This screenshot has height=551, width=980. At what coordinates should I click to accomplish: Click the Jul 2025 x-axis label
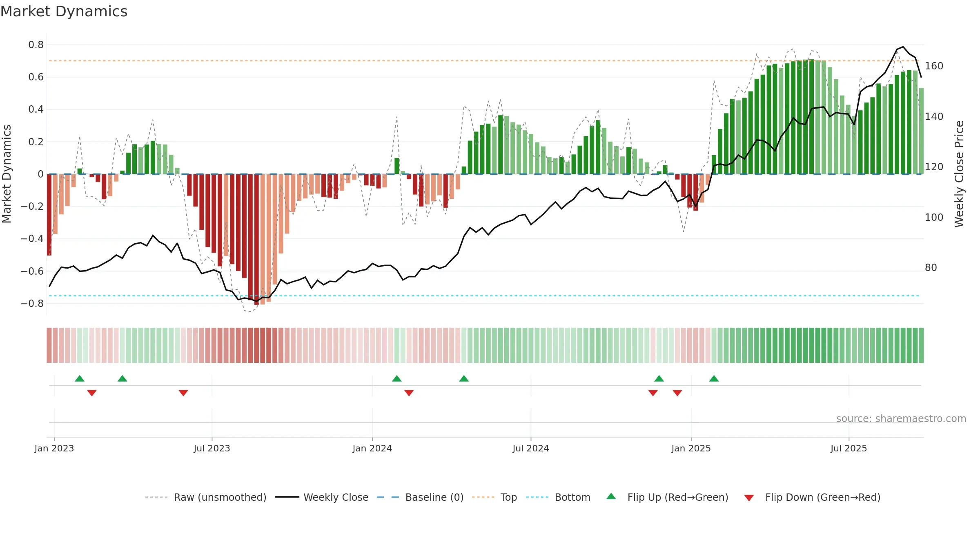849,448
